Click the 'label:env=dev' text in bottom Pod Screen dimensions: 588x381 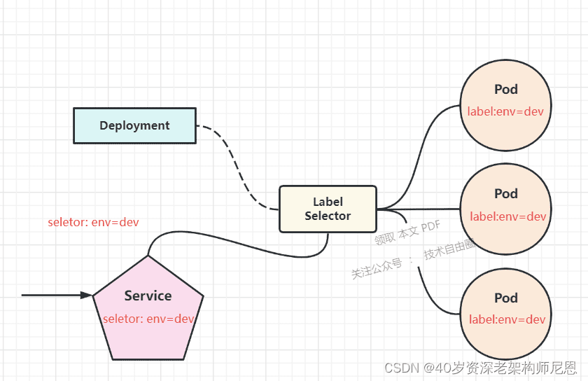[x=507, y=319]
